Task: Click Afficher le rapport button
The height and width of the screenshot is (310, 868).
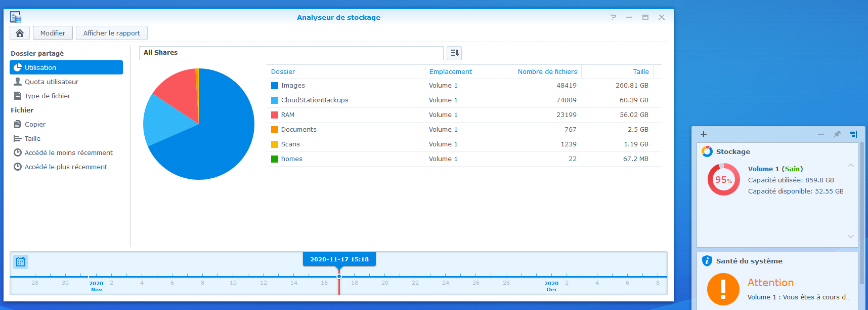Action: pyautogui.click(x=111, y=33)
